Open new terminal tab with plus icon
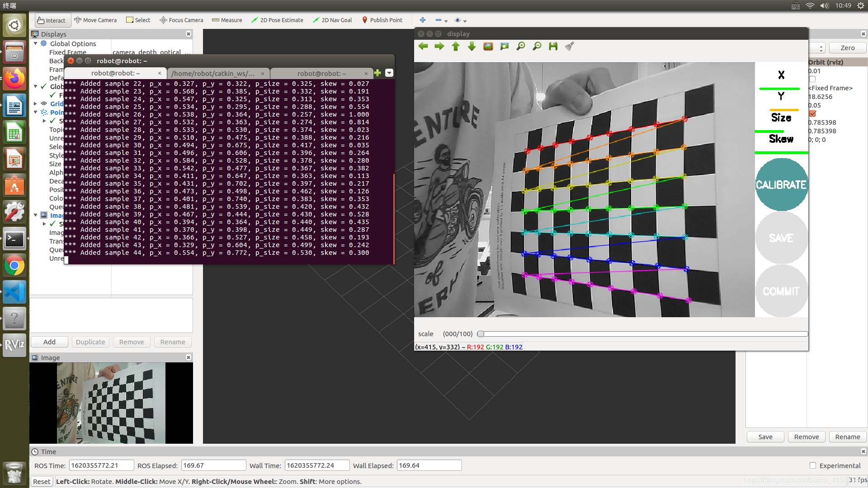The width and height of the screenshot is (868, 488). coord(377,73)
